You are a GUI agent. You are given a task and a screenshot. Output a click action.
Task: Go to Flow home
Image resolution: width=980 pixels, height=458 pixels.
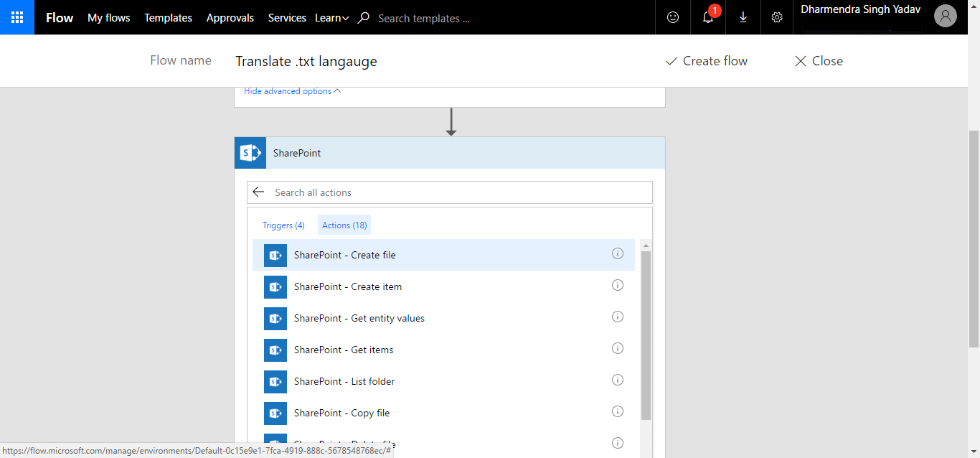[60, 18]
